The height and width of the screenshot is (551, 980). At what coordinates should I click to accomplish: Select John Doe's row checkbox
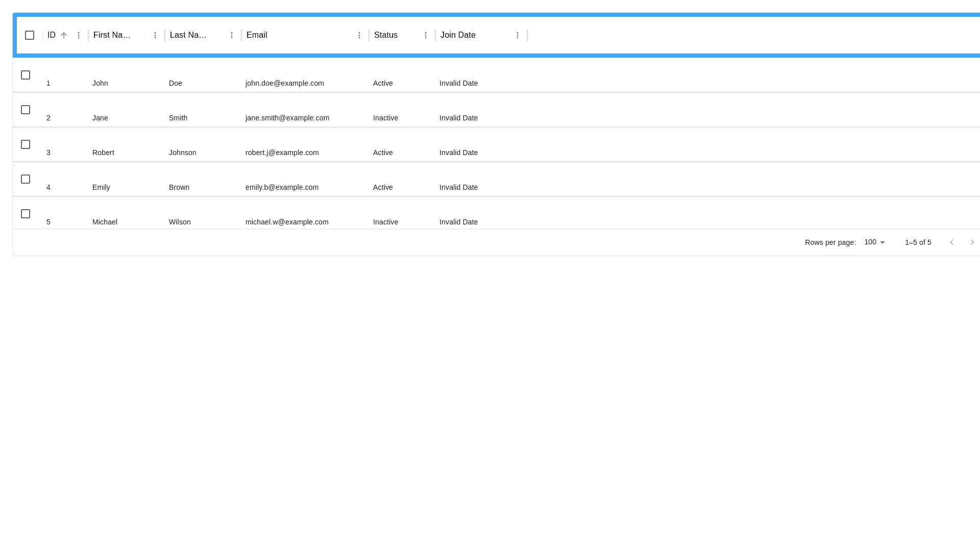pos(26,75)
